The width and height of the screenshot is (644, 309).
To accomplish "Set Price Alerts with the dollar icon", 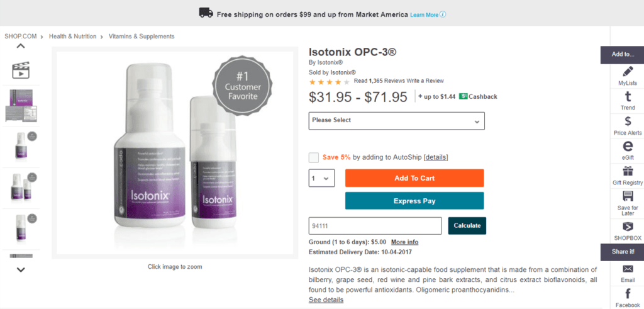I will pos(628,121).
